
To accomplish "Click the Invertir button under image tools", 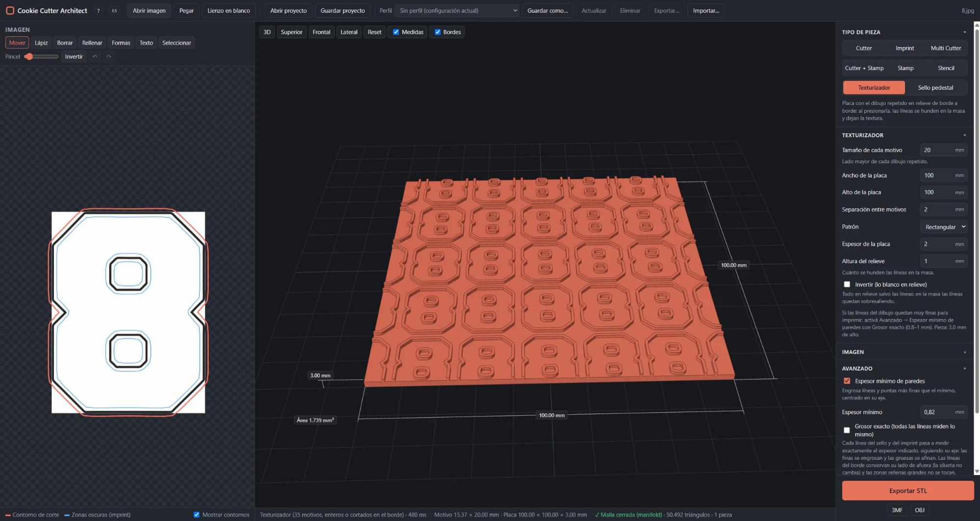I will coord(74,57).
